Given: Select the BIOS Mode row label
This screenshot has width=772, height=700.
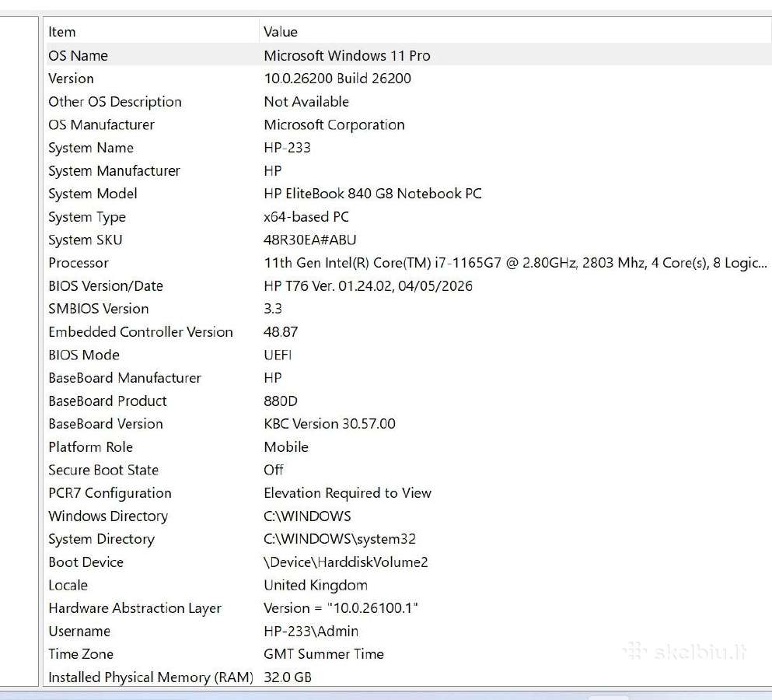Looking at the screenshot, I should click(x=84, y=355).
